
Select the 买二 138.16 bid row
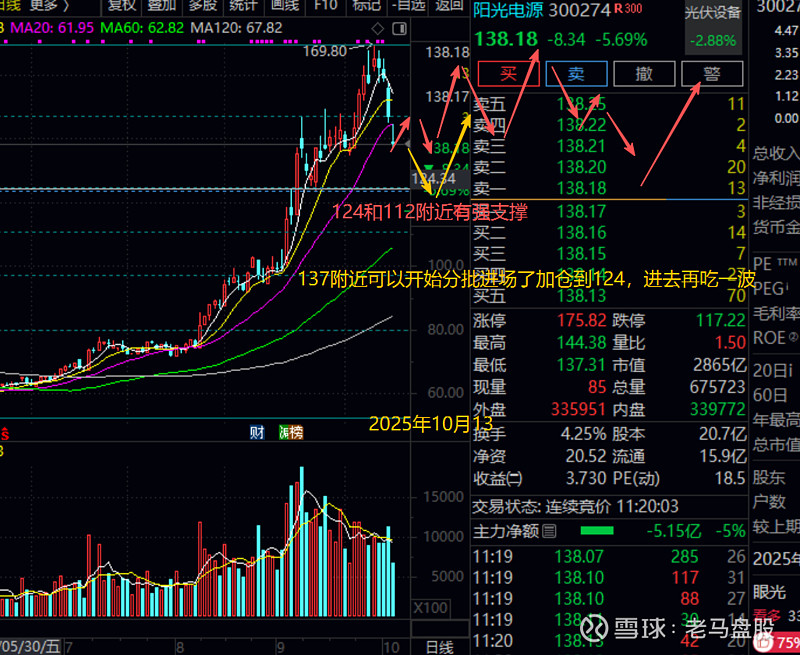(x=609, y=233)
